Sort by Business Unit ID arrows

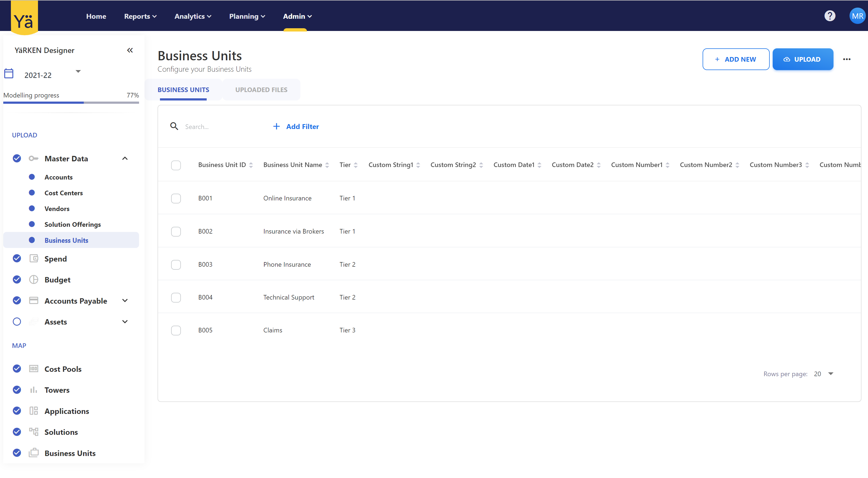click(x=251, y=165)
